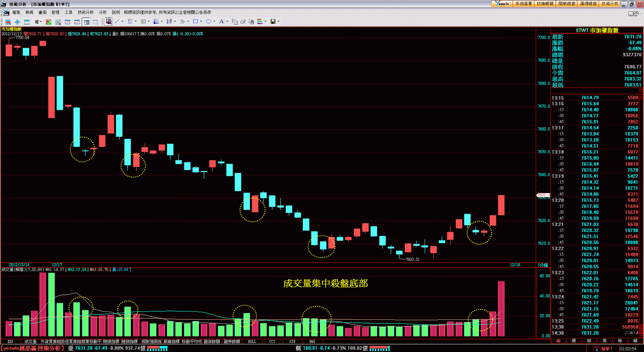Screen dimensions: 644x352
Task: Click the 開新視窗 button
Action: (566, 4)
